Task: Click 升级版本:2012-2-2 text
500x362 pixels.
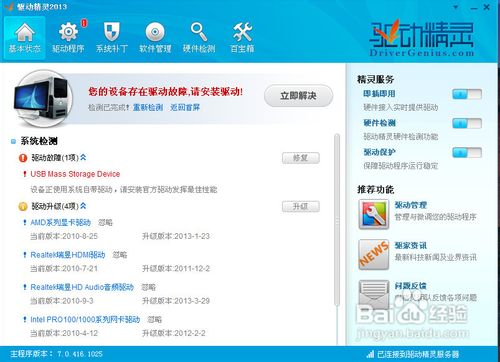Action: 174,333
